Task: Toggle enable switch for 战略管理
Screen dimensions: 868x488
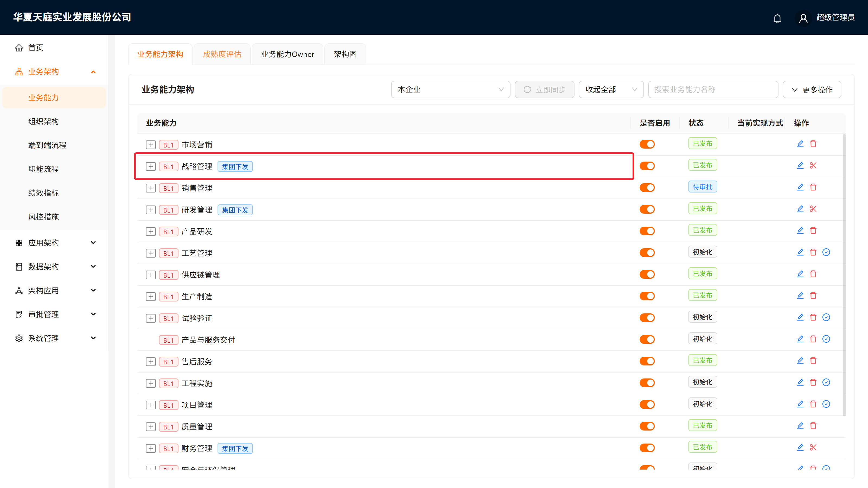Action: [x=647, y=166]
